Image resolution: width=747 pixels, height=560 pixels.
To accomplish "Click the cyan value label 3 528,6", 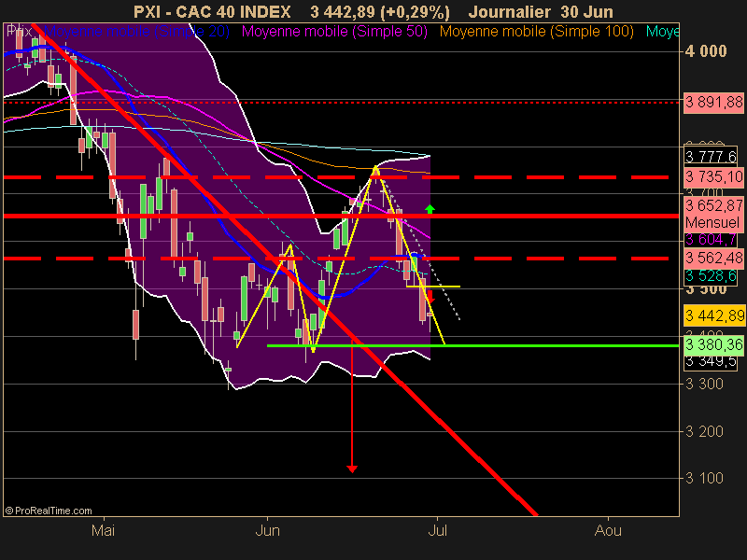I will 711,275.
